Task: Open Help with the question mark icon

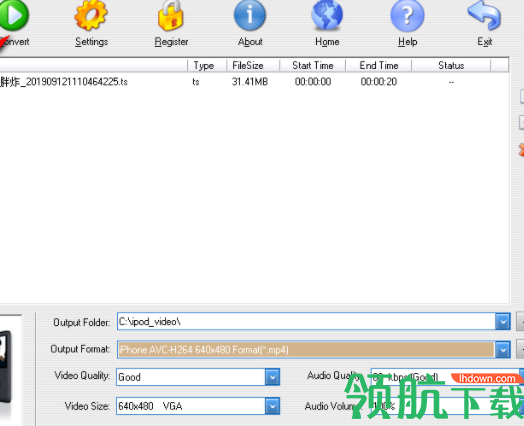Action: tap(407, 15)
